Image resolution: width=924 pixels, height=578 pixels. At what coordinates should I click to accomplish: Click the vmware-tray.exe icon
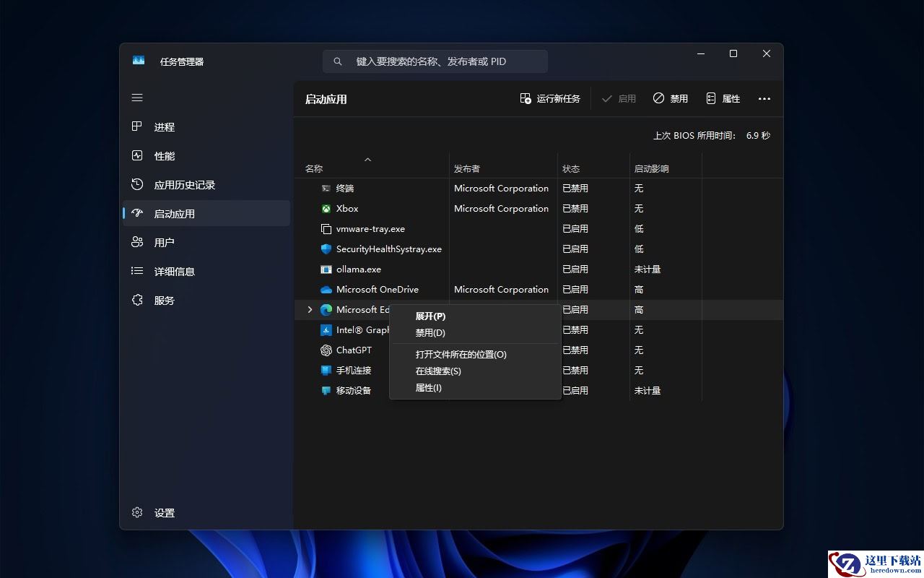[x=326, y=228]
